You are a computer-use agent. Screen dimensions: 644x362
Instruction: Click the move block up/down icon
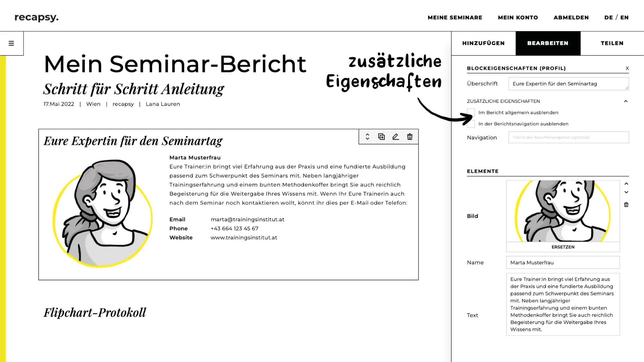[367, 136]
